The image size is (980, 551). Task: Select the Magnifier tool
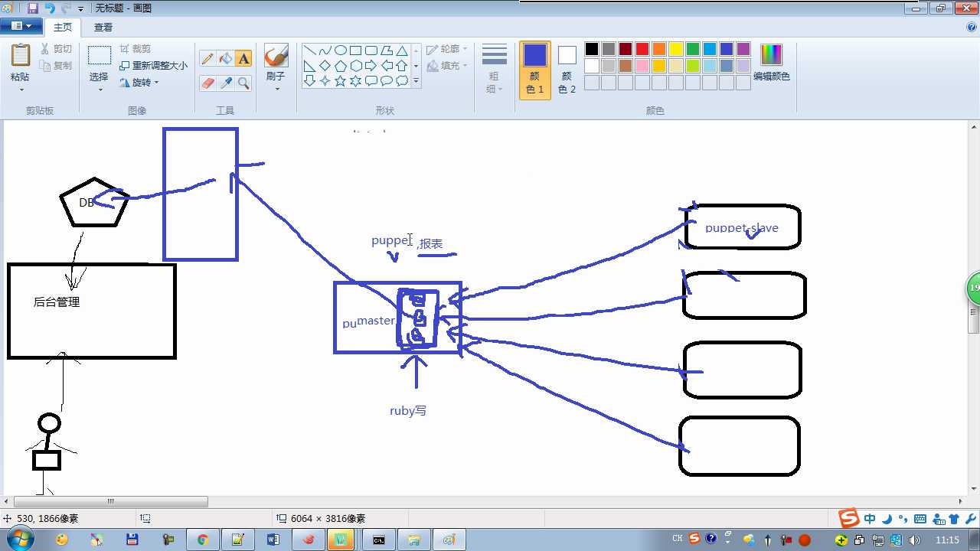pyautogui.click(x=243, y=83)
